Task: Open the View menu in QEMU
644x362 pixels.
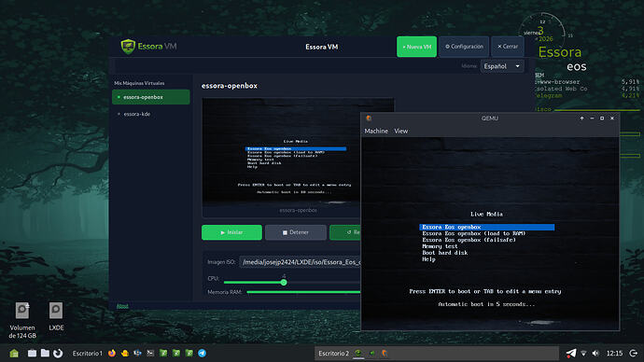Action: (400, 131)
